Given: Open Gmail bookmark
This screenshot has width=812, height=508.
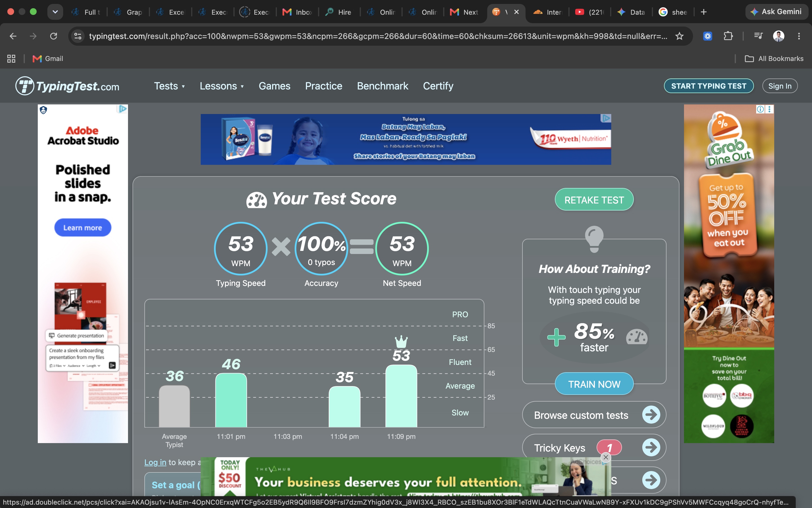Looking at the screenshot, I should [x=48, y=58].
